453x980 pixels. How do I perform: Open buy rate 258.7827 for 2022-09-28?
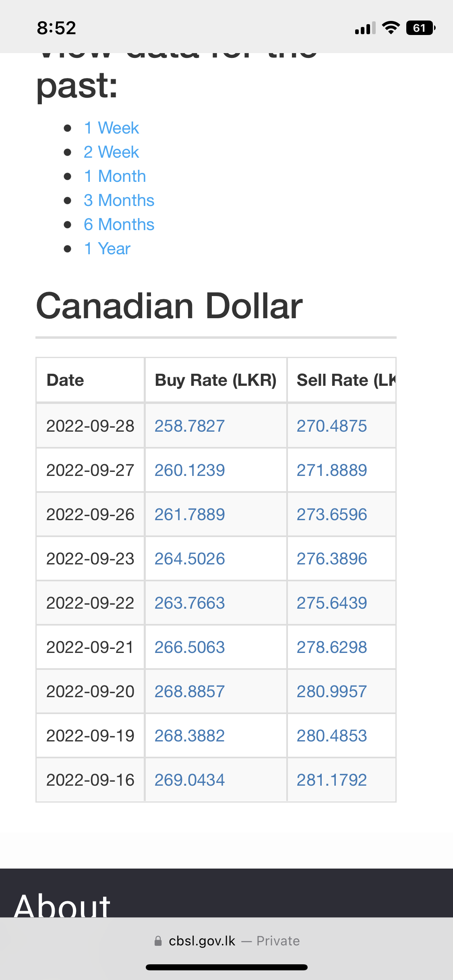(190, 426)
